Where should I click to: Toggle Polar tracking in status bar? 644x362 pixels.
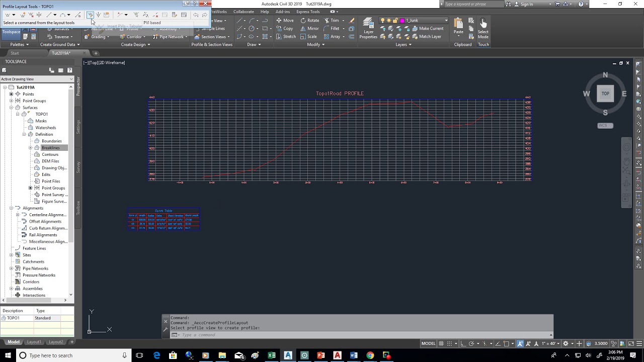pyautogui.click(x=471, y=343)
